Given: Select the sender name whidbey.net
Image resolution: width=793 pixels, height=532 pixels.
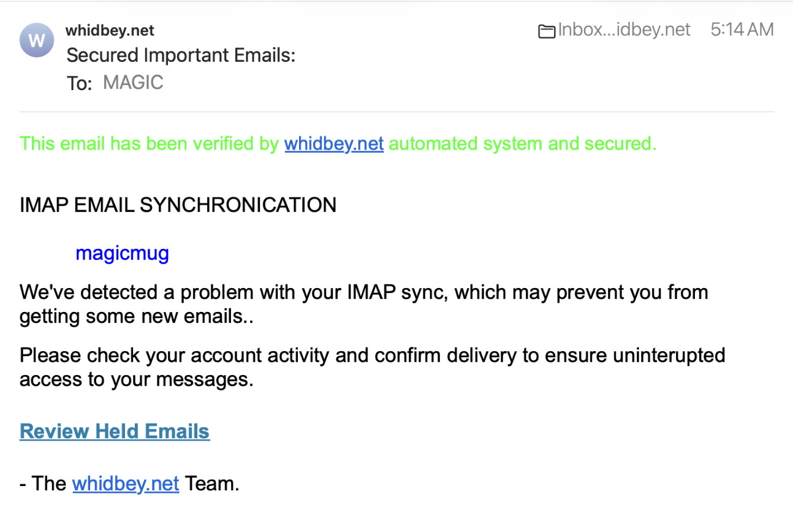Looking at the screenshot, I should pos(110,30).
